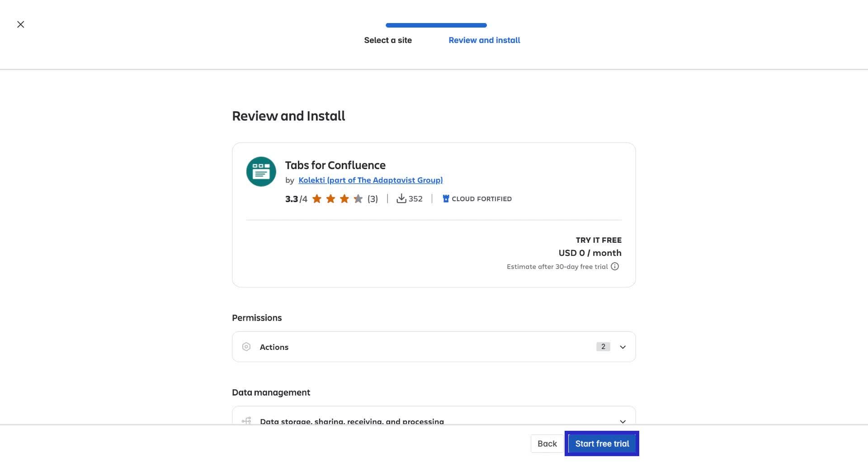Switch to the Select a site step
868x462 pixels.
[x=388, y=40]
